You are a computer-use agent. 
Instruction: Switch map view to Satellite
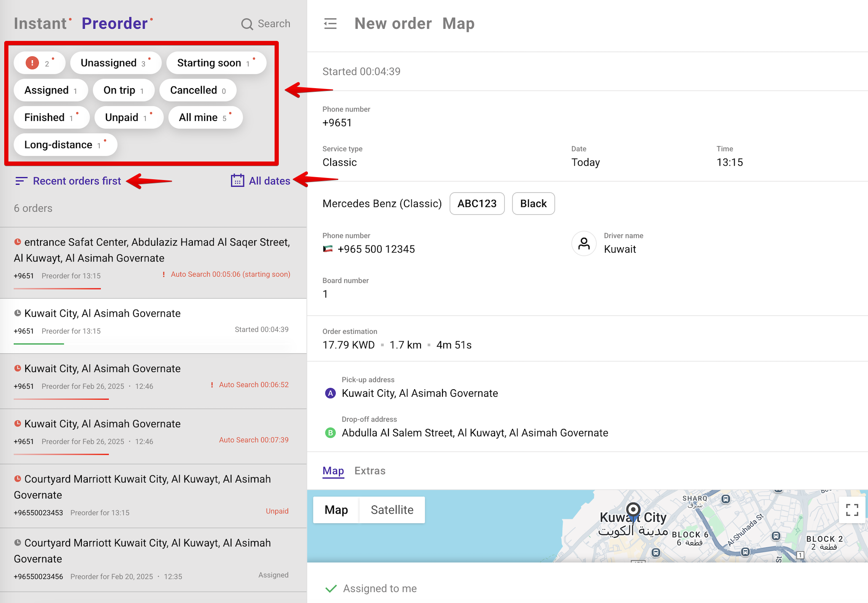pyautogui.click(x=392, y=510)
